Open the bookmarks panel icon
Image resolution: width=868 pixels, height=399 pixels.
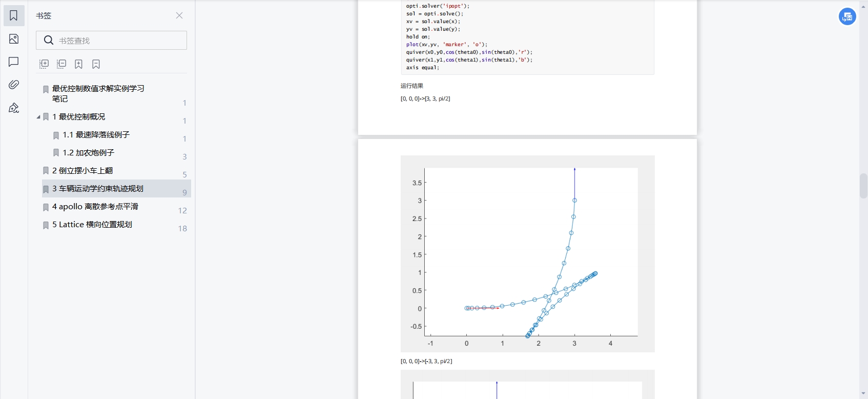pos(14,16)
